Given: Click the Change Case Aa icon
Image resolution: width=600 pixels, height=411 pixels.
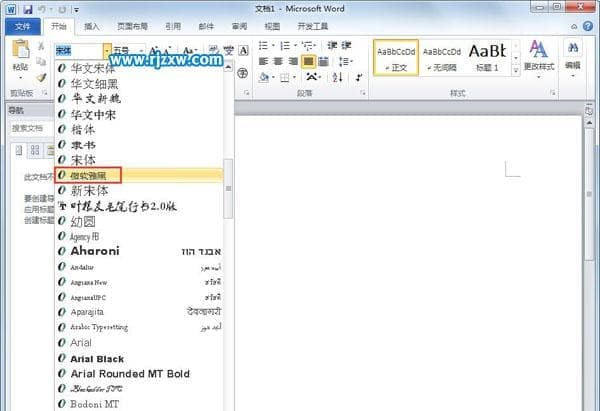Looking at the screenshot, I should pos(189,51).
